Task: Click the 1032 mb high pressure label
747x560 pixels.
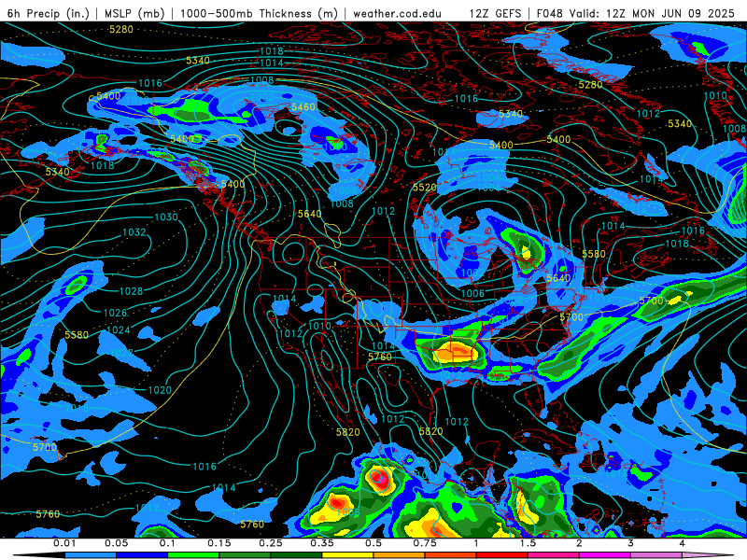Action: 134,232
